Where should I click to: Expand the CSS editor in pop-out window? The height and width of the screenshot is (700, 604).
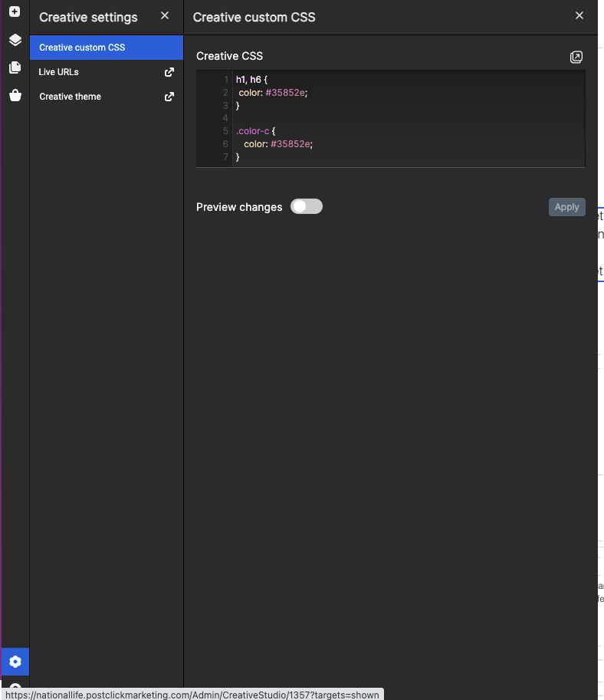point(576,57)
